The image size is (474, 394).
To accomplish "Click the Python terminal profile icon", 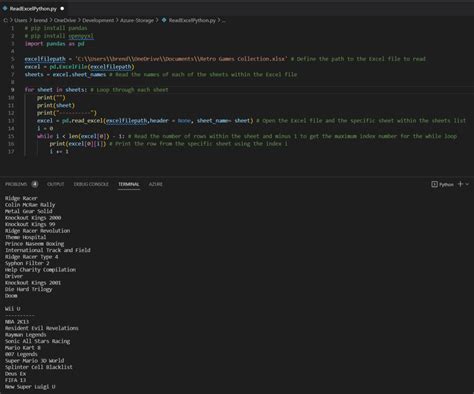I will (x=434, y=184).
